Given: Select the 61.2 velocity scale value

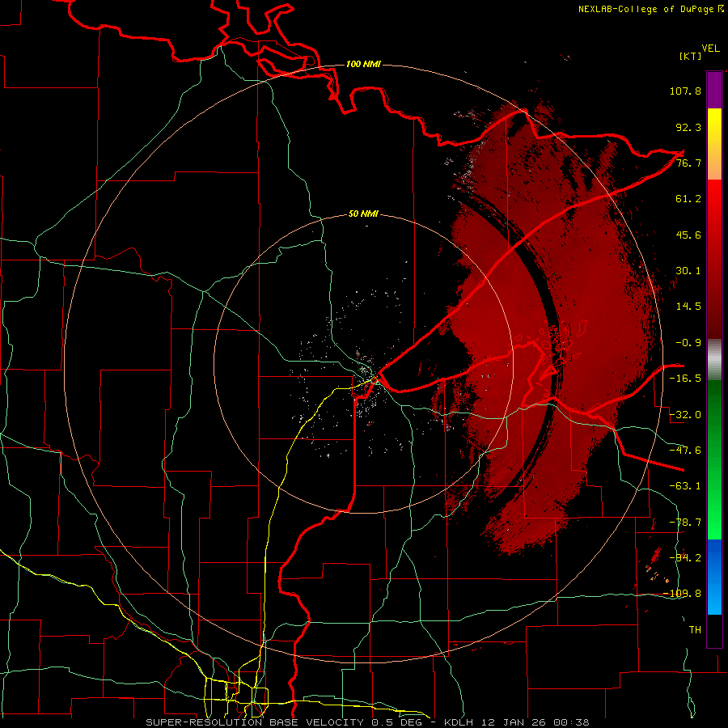Looking at the screenshot, I should pos(688,199).
